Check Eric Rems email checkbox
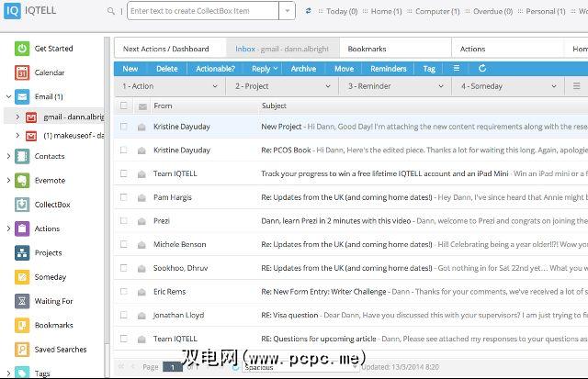 pos(124,292)
